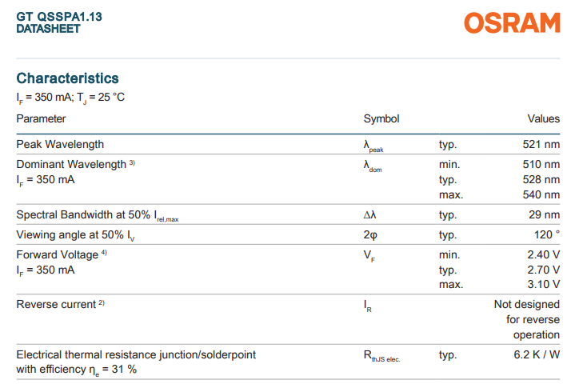Select the 6.2 K / W thermal resistance value
This screenshot has height=392, width=575.
[x=537, y=354]
